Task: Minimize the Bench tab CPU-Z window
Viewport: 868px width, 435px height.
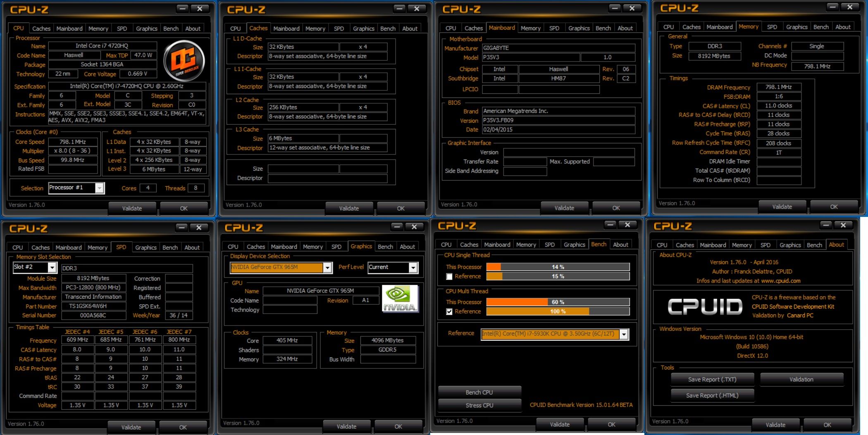Action: (610, 225)
